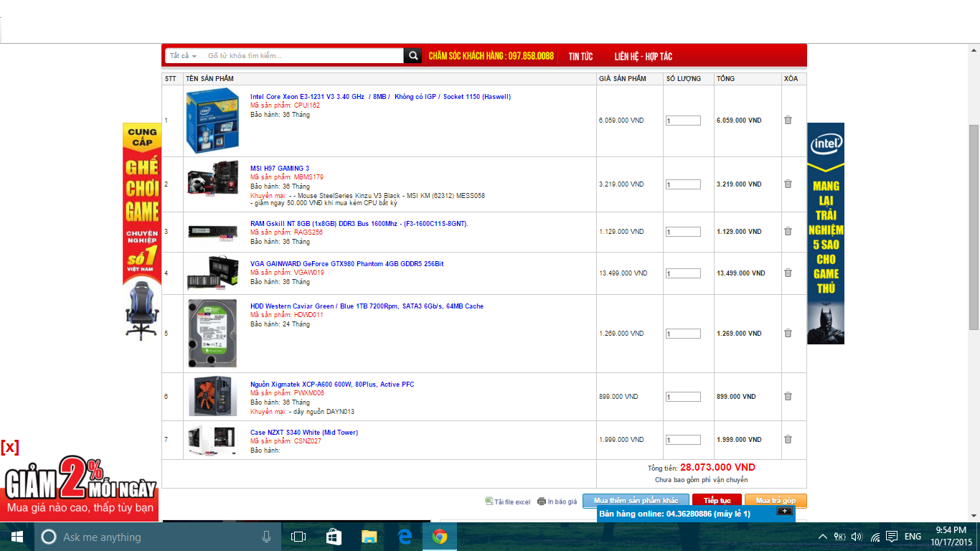980x551 pixels.
Task: Edit quantity for HDD Western Caviar
Action: pos(683,334)
